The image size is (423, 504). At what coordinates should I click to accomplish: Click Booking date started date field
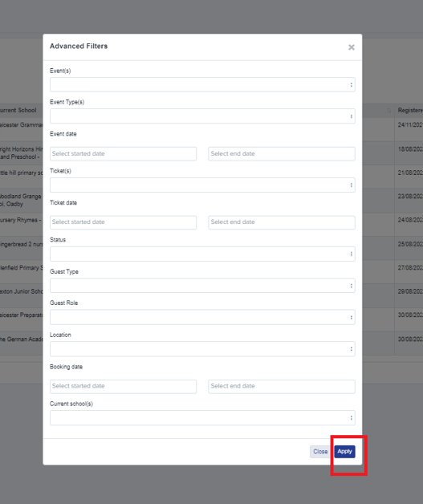pyautogui.click(x=123, y=386)
